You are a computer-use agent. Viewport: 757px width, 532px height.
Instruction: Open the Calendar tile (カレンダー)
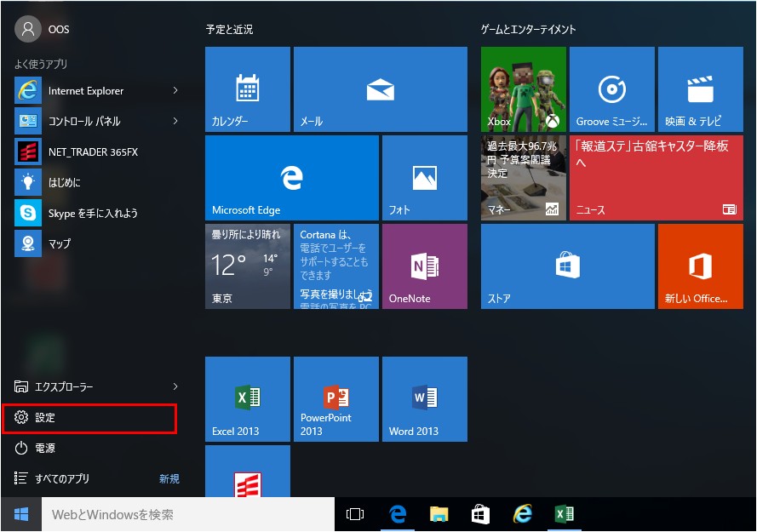click(x=248, y=89)
